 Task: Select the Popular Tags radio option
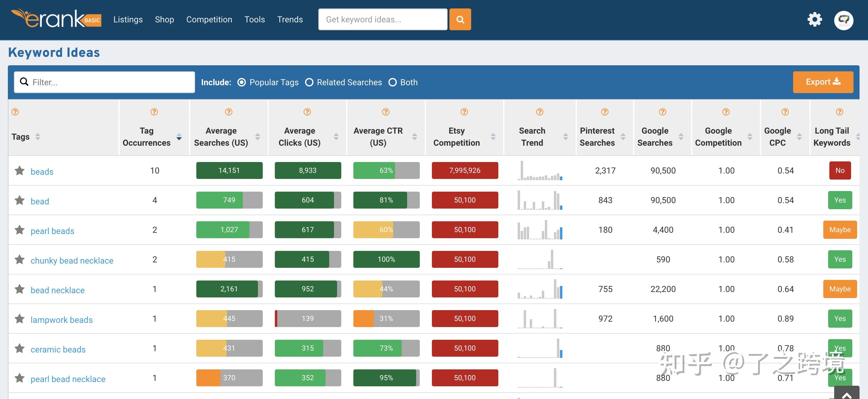tap(242, 82)
